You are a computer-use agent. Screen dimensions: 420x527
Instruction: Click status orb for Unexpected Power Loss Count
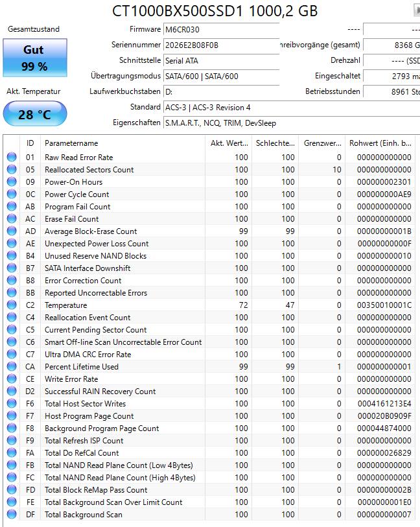pyautogui.click(x=12, y=243)
